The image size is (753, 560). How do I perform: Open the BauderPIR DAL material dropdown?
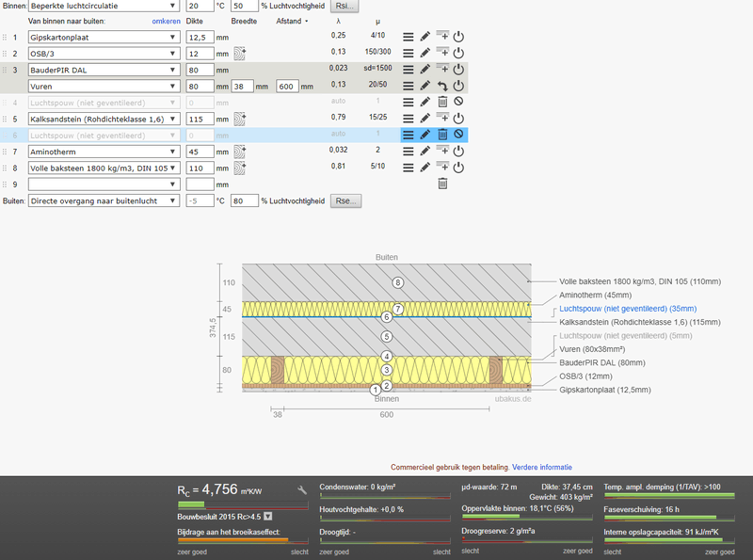[104, 71]
